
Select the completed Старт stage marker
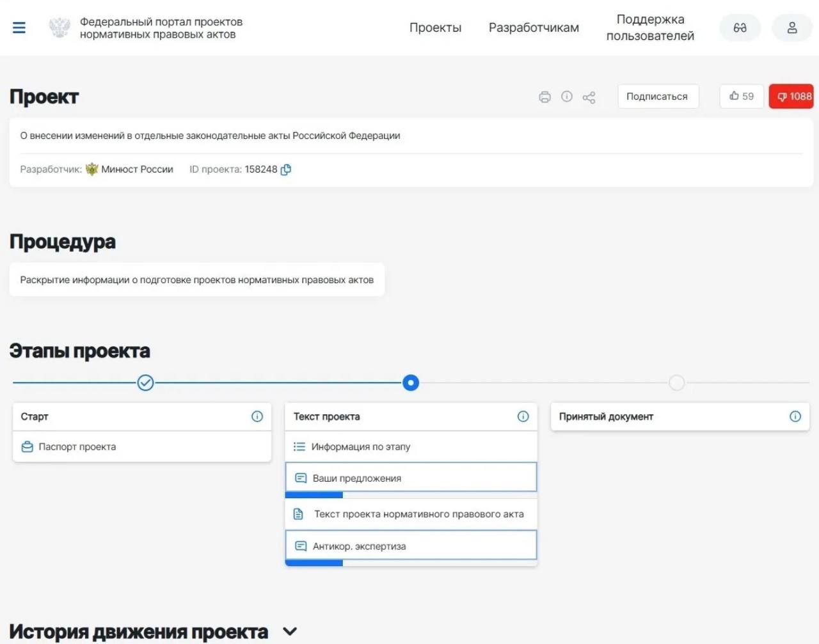[146, 383]
